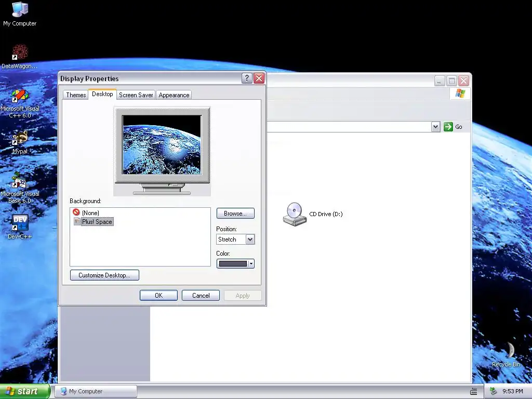Select the CD Drive (D:) icon
The width and height of the screenshot is (532, 399).
(x=313, y=214)
